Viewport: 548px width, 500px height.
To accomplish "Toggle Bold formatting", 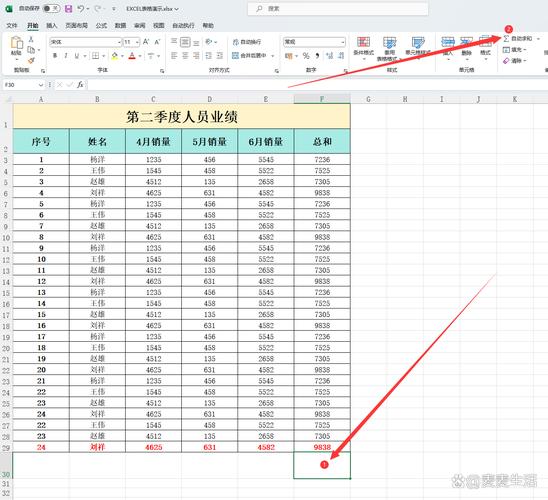I will click(x=55, y=56).
